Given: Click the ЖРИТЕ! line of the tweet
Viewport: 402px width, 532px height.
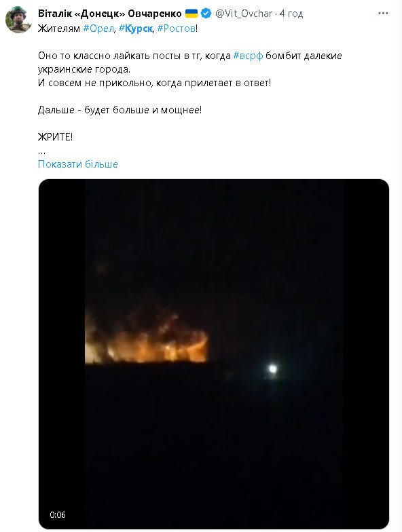Looking at the screenshot, I should pyautogui.click(x=56, y=137).
